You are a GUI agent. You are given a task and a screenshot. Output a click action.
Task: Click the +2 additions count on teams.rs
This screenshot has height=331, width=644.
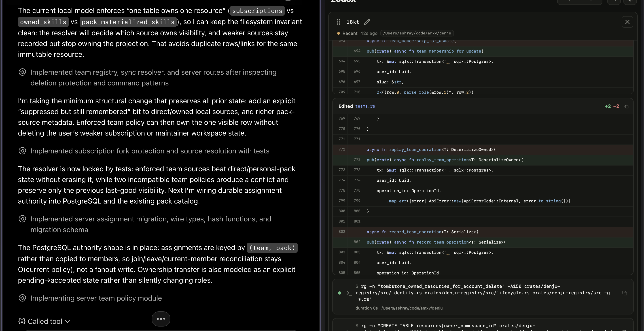[608, 106]
